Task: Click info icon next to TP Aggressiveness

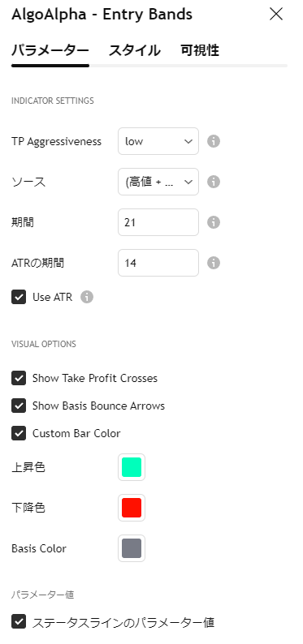Action: click(x=213, y=141)
